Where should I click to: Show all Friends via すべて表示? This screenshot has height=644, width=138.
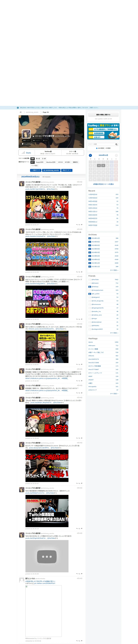coord(114,333)
